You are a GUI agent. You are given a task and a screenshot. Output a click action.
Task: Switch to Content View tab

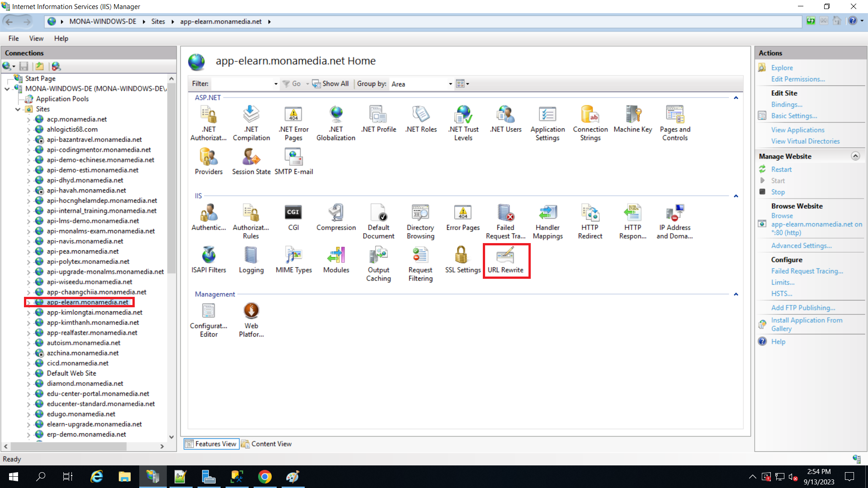(x=267, y=444)
